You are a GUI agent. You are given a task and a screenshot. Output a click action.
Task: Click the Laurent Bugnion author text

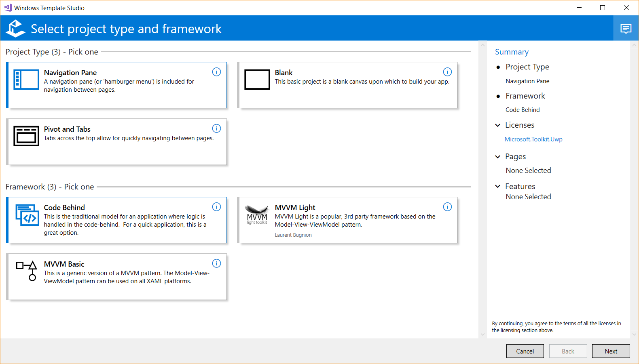coord(293,235)
